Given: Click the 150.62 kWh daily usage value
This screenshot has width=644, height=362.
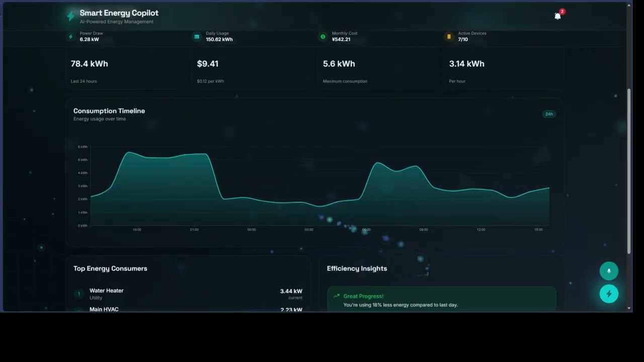Looking at the screenshot, I should pos(219,40).
